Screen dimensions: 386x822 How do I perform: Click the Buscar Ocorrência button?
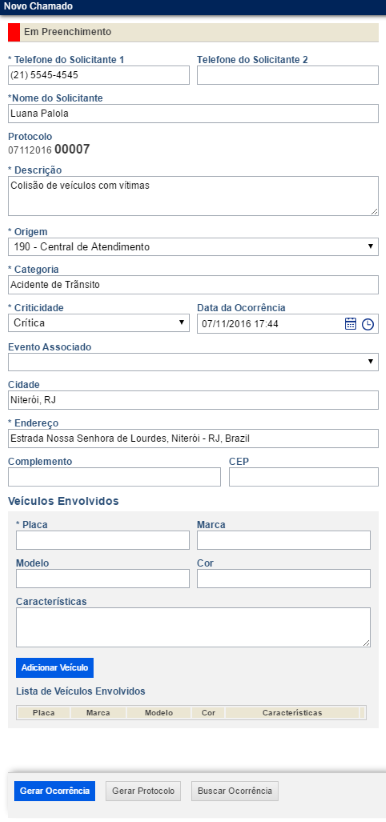point(235,791)
